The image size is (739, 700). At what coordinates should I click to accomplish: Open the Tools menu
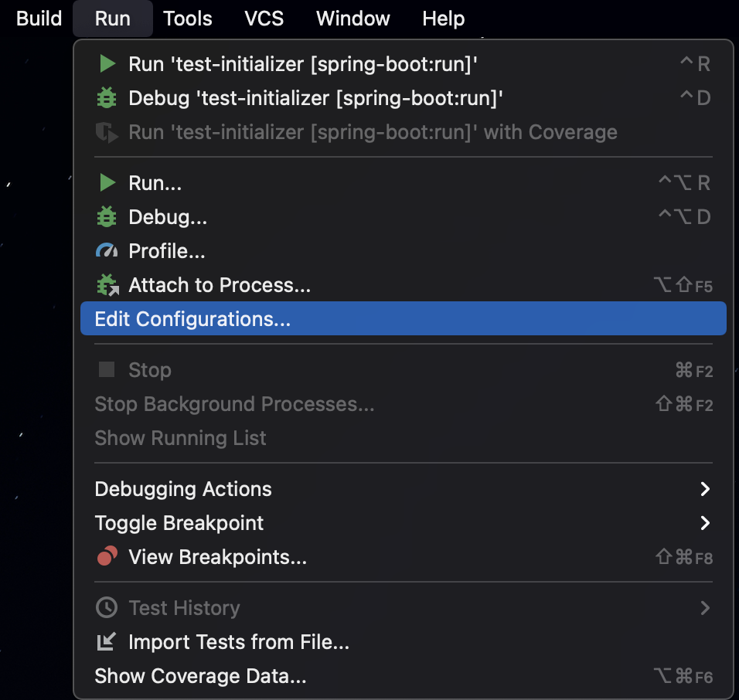click(x=188, y=19)
